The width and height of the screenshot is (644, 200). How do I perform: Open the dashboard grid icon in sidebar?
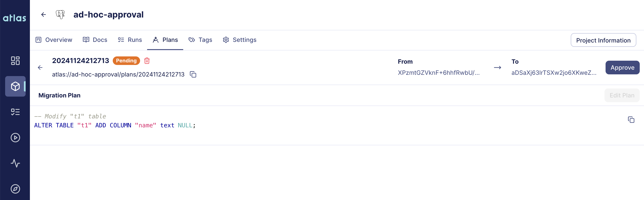click(15, 61)
